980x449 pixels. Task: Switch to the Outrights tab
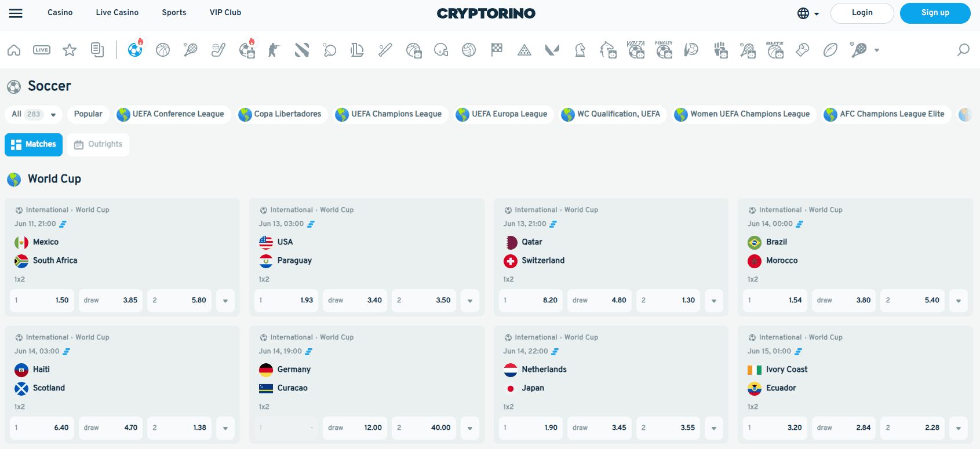click(x=98, y=144)
